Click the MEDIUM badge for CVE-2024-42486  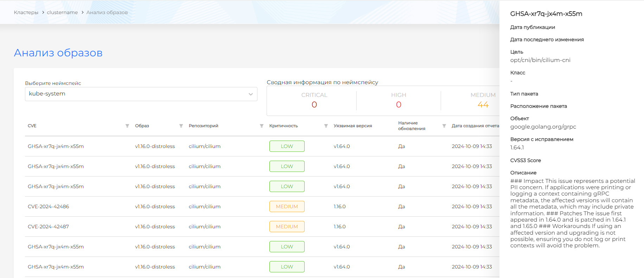coord(287,206)
